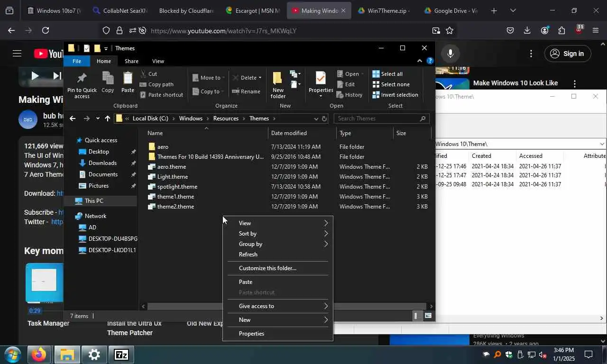Image resolution: width=607 pixels, height=364 pixels.
Task: Switch to large icons view button
Action: [428, 316]
